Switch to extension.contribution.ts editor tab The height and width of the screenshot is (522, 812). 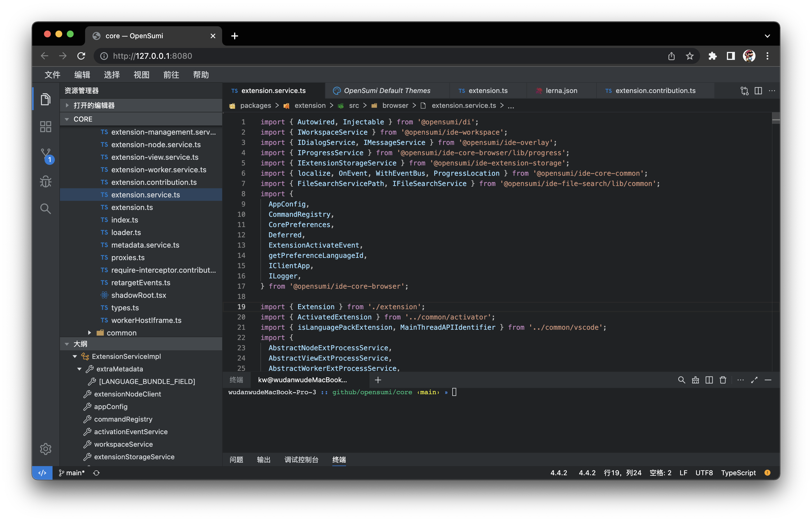(655, 90)
